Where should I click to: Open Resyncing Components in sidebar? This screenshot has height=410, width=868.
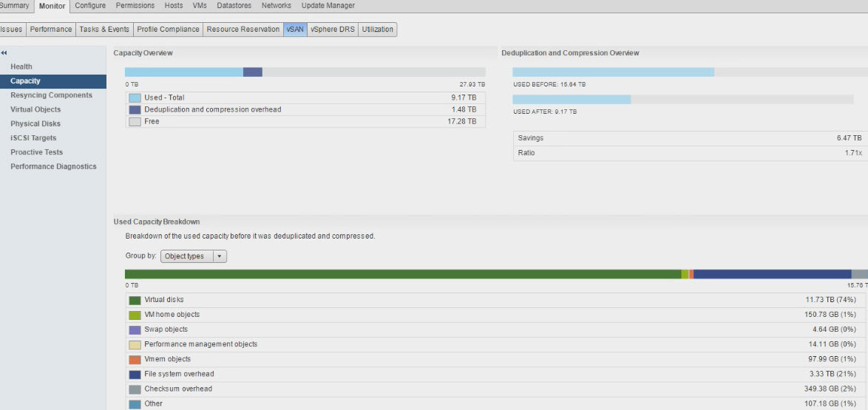coord(51,95)
